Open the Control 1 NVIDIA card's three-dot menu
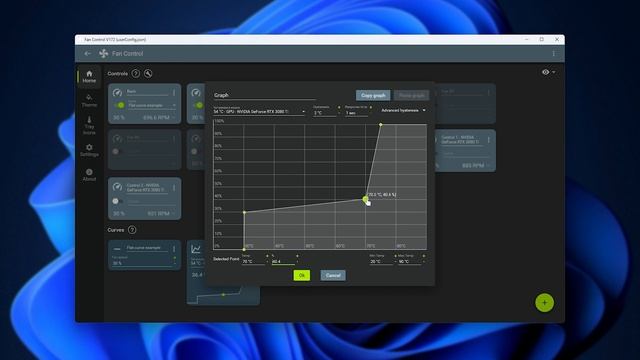 point(489,140)
